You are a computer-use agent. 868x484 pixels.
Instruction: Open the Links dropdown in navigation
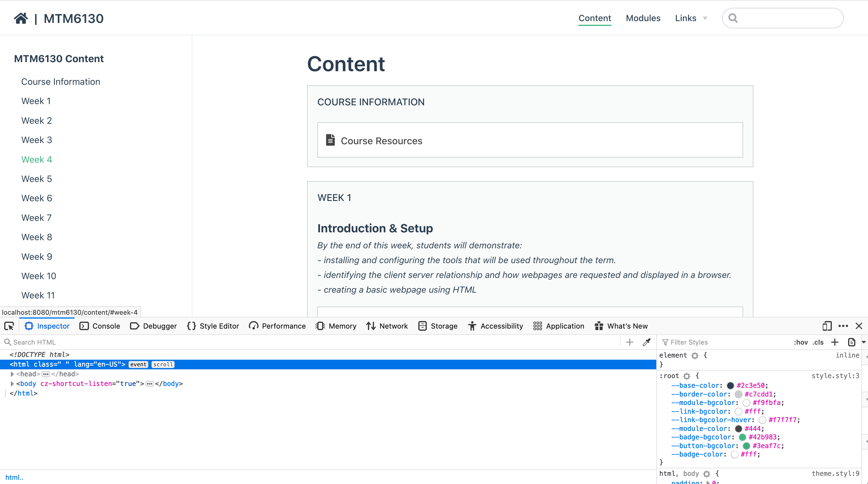tap(691, 18)
